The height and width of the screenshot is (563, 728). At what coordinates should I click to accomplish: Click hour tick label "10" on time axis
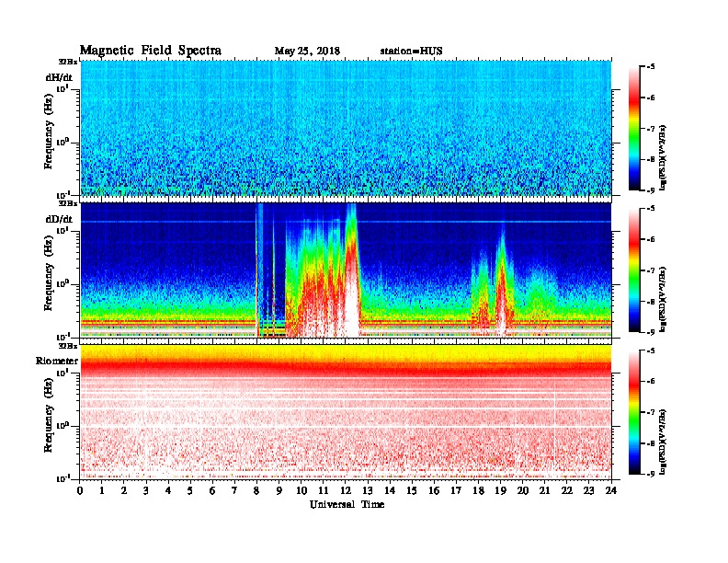pos(301,491)
